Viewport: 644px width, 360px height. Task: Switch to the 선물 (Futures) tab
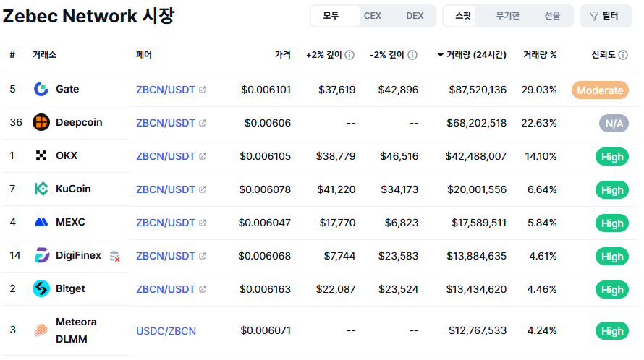[x=552, y=16]
